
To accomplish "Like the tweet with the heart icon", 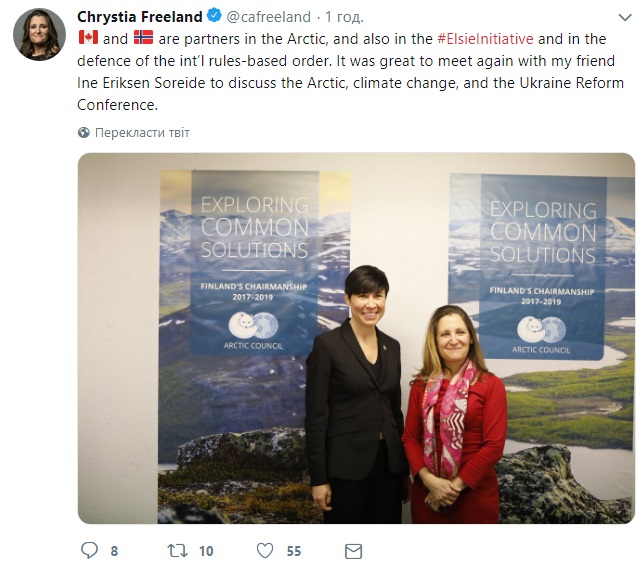I will coord(265,551).
